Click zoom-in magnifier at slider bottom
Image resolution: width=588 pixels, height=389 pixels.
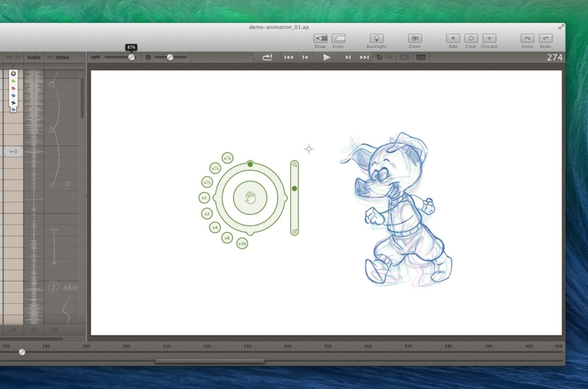(x=294, y=231)
